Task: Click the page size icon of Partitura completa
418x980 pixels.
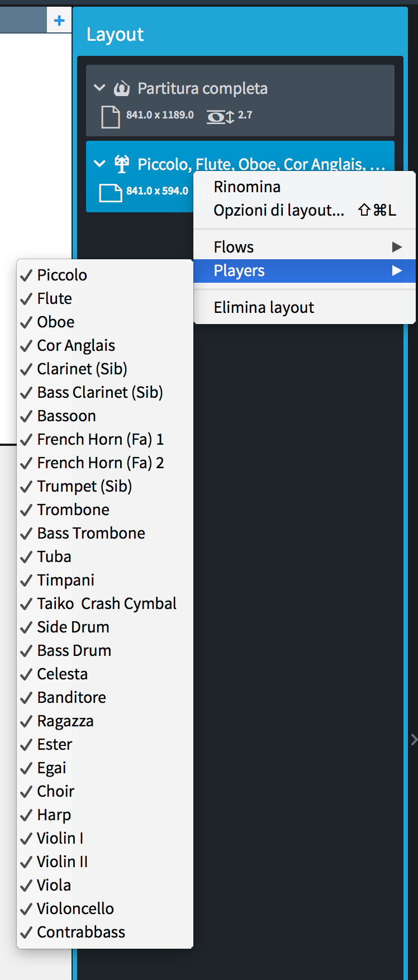Action: point(110,116)
